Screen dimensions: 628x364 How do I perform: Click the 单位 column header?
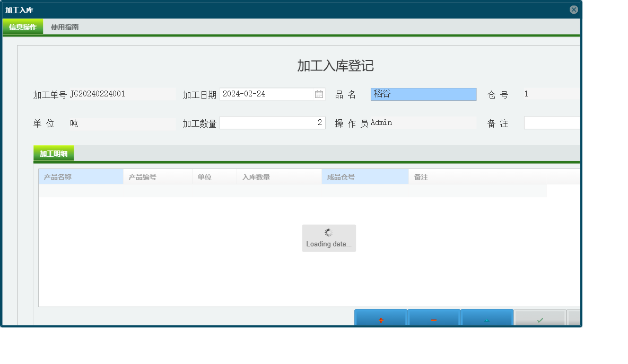point(212,176)
